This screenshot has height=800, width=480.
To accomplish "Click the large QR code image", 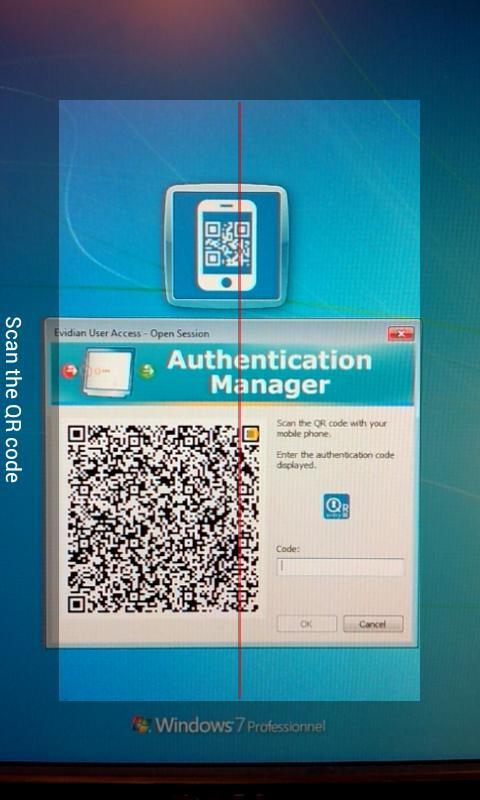I will point(163,519).
